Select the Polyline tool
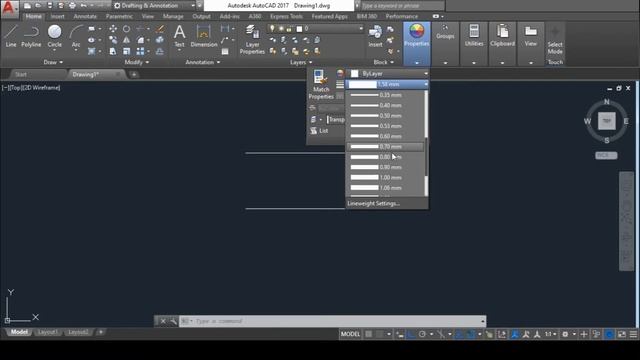This screenshot has height=360, width=640. pyautogui.click(x=31, y=36)
